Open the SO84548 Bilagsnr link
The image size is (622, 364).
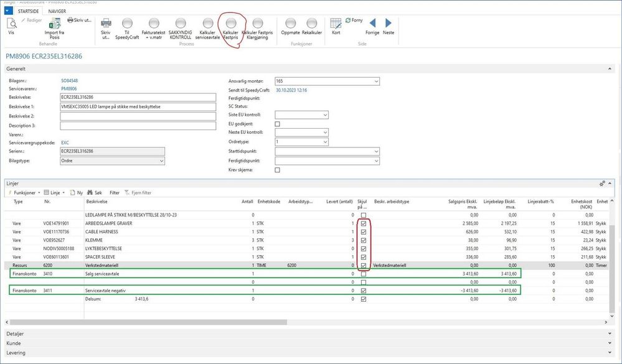pyautogui.click(x=69, y=81)
